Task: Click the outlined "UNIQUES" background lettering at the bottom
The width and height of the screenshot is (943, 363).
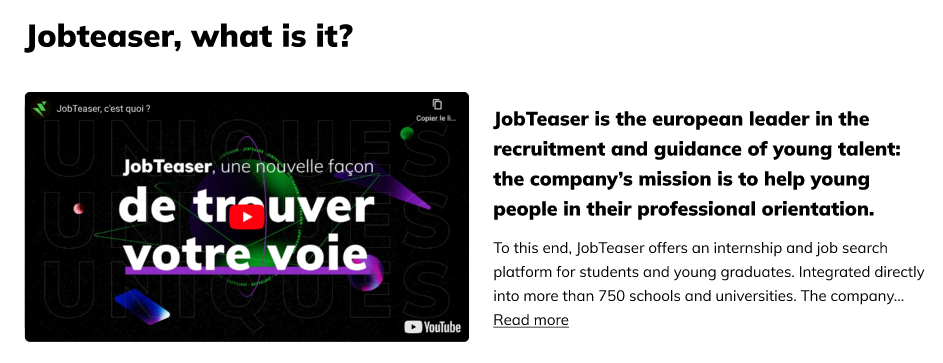Action: (x=245, y=293)
